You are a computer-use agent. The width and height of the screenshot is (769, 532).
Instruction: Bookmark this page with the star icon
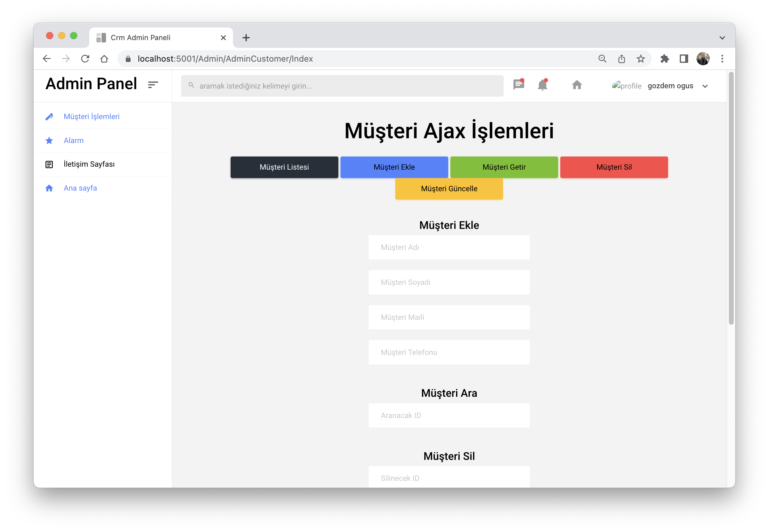(641, 59)
